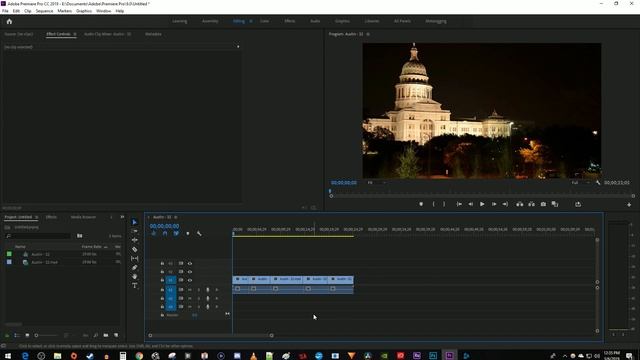
Task: Click the Program monitor current timecode
Action: pos(344,183)
